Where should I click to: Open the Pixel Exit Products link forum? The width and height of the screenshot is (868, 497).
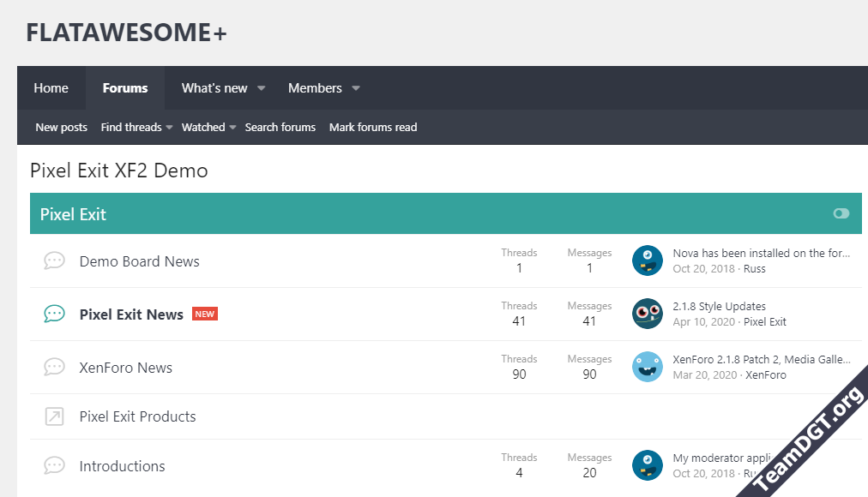pos(138,416)
